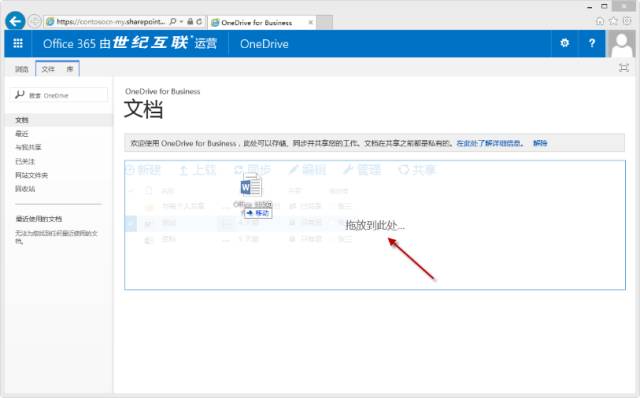Dismiss the welcome banner with 解除
The image size is (640, 398).
pyautogui.click(x=540, y=143)
